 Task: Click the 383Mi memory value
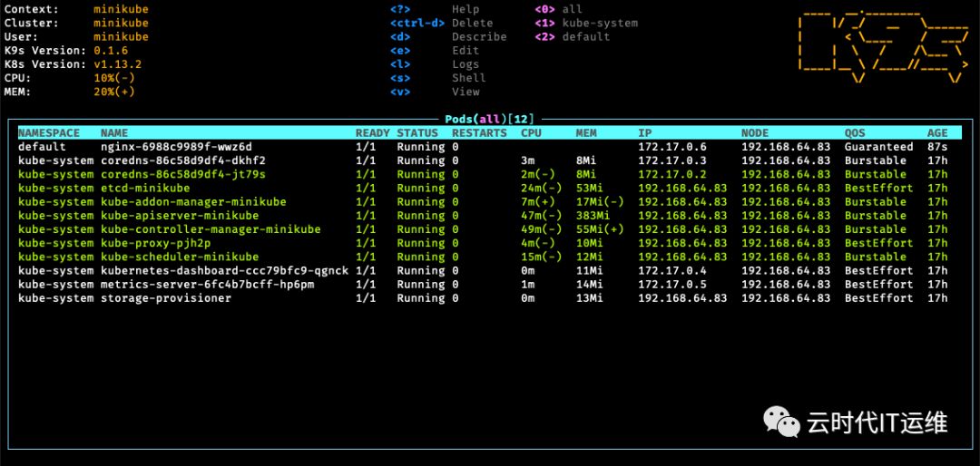[x=593, y=216]
